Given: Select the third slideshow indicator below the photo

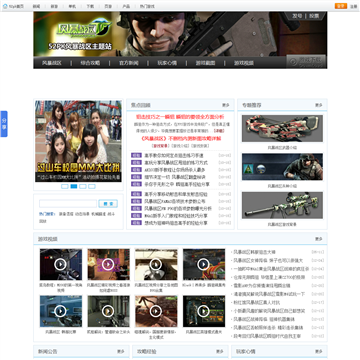Looking at the screenshot, I should coord(83,186).
